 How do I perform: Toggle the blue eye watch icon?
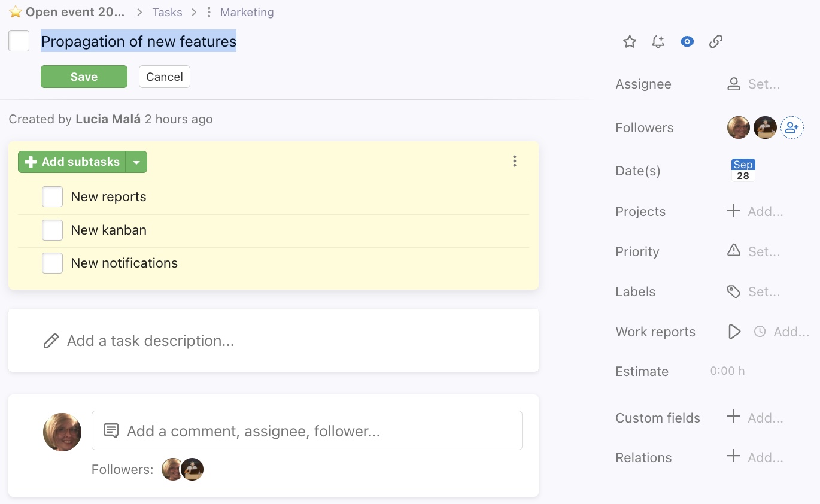(687, 42)
